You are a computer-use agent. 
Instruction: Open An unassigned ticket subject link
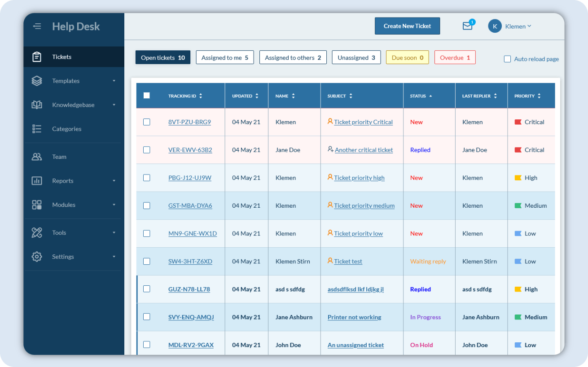click(x=356, y=345)
